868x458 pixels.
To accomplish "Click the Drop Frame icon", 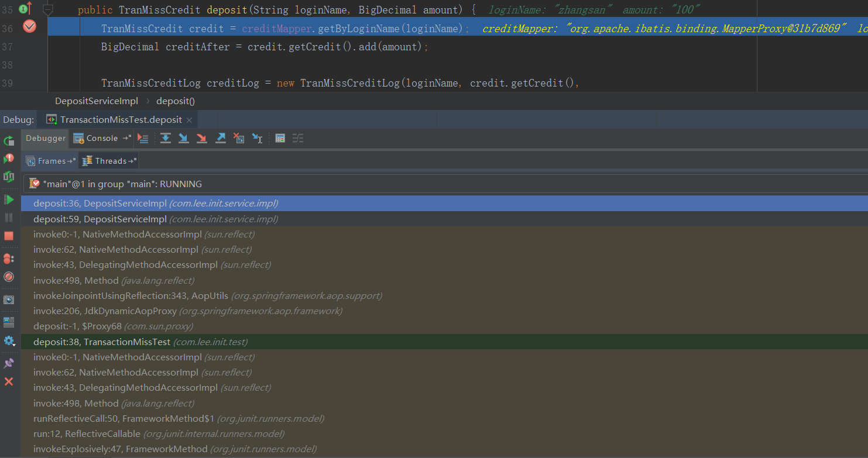I will [x=239, y=138].
